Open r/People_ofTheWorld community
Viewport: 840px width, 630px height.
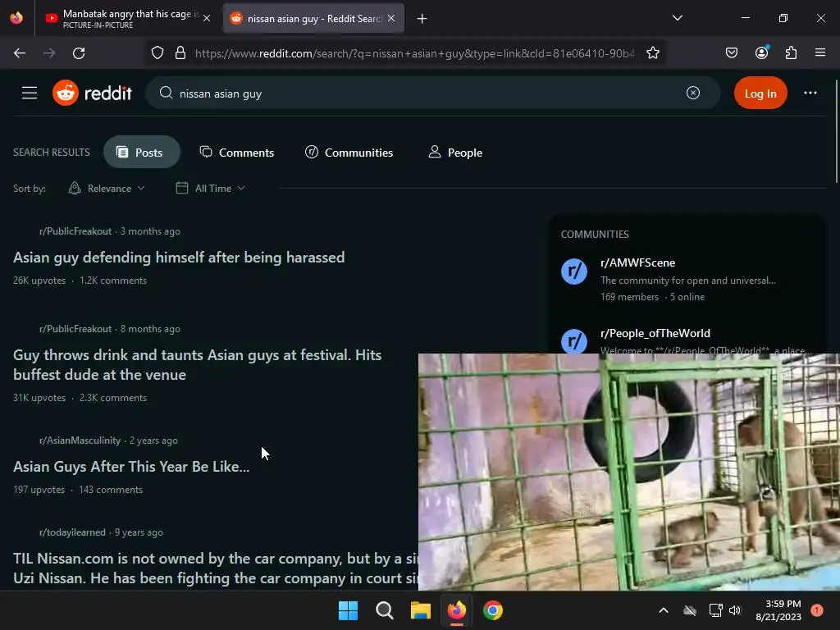655,333
